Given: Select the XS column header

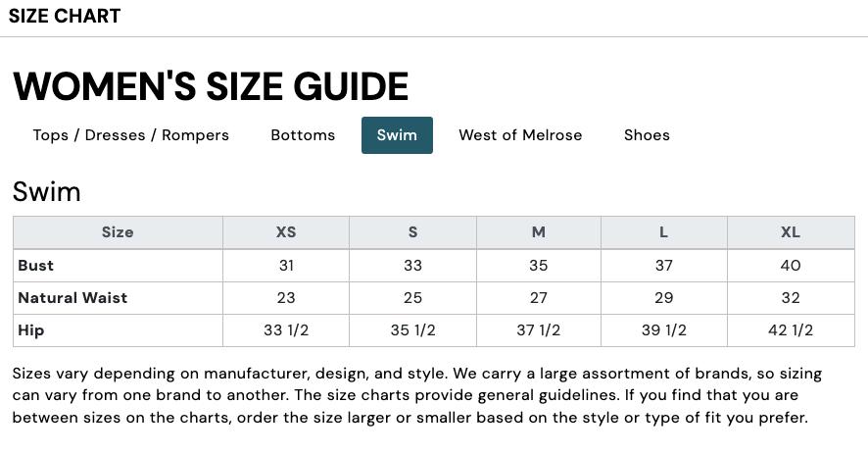Looking at the screenshot, I should click(286, 232).
